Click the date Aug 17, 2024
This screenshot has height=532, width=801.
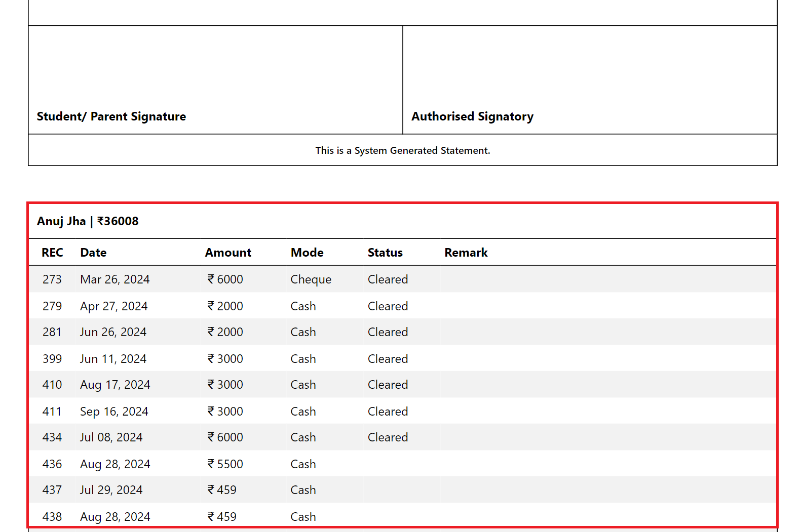coord(116,385)
